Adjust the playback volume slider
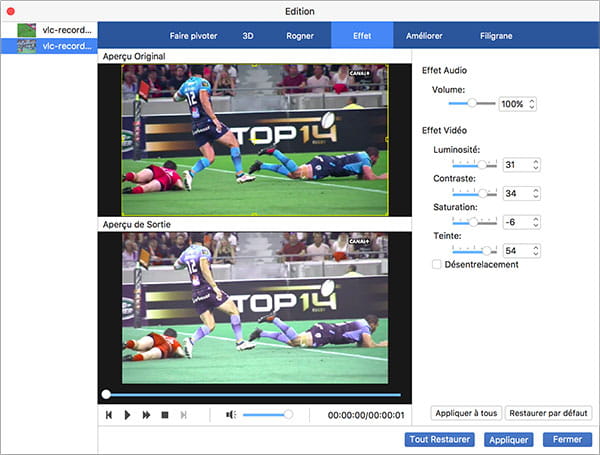This screenshot has height=455, width=600. click(267, 414)
